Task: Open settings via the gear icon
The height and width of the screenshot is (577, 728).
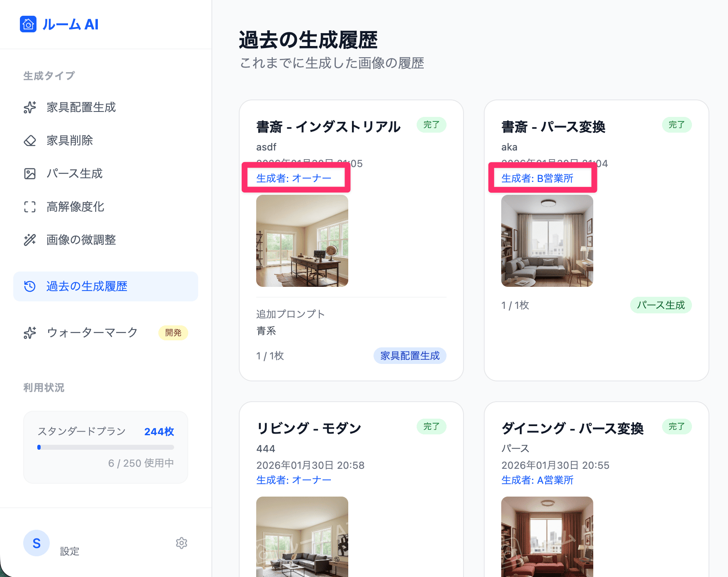Action: (x=182, y=543)
